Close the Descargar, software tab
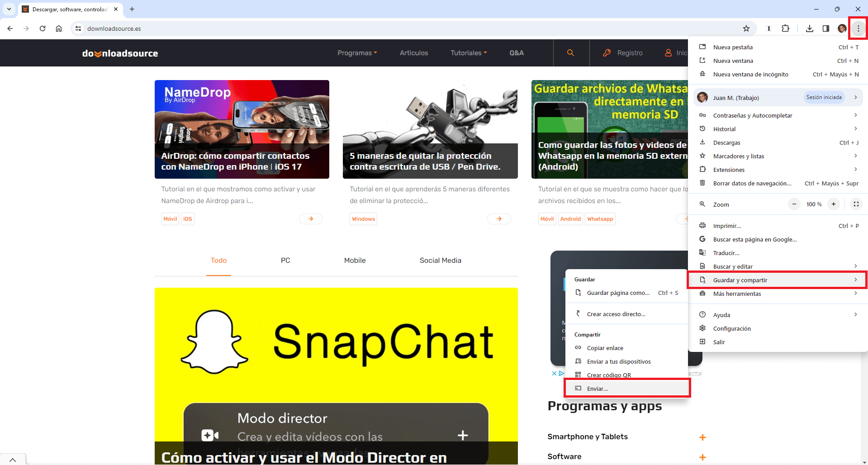 click(116, 9)
